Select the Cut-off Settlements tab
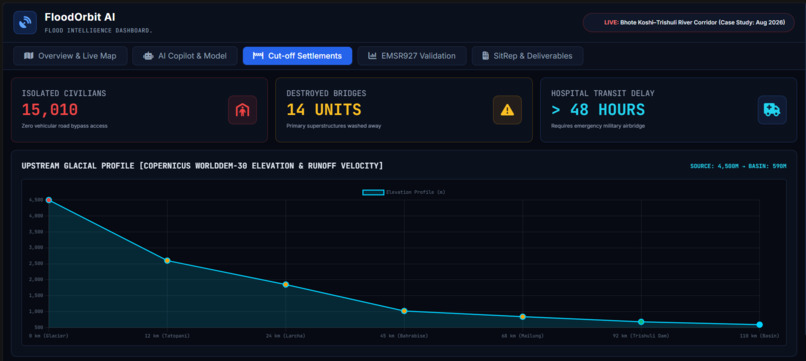This screenshot has width=806, height=361. click(298, 56)
